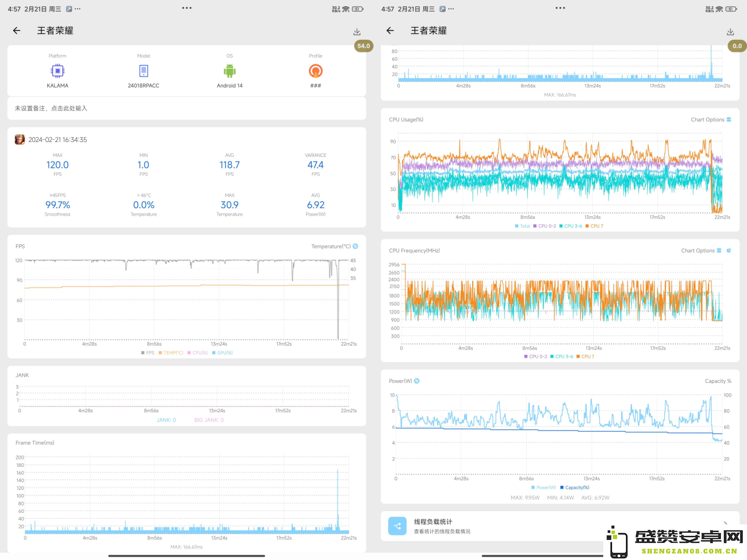Toggle the GPU(%) series legend
The image size is (747, 560).
(223, 353)
